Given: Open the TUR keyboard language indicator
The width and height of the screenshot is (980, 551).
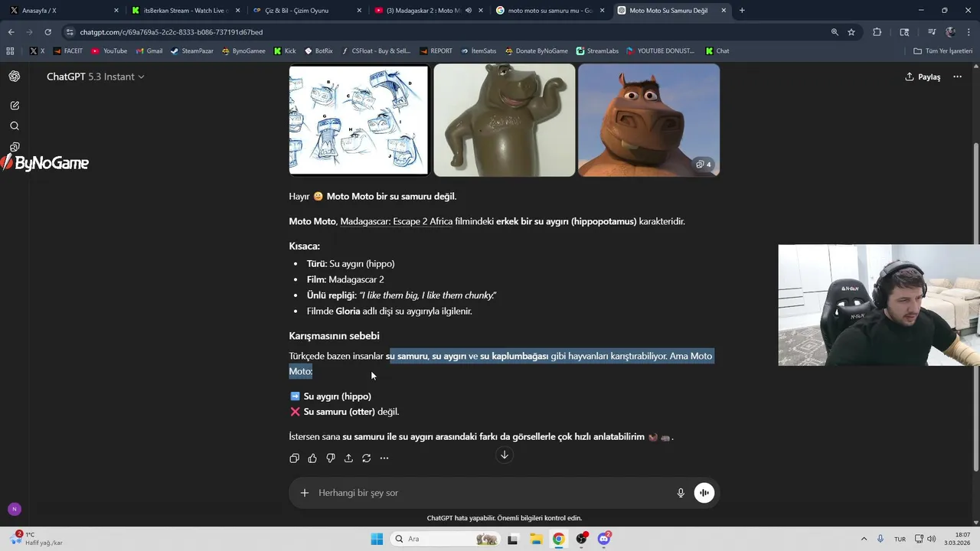Looking at the screenshot, I should point(900,539).
